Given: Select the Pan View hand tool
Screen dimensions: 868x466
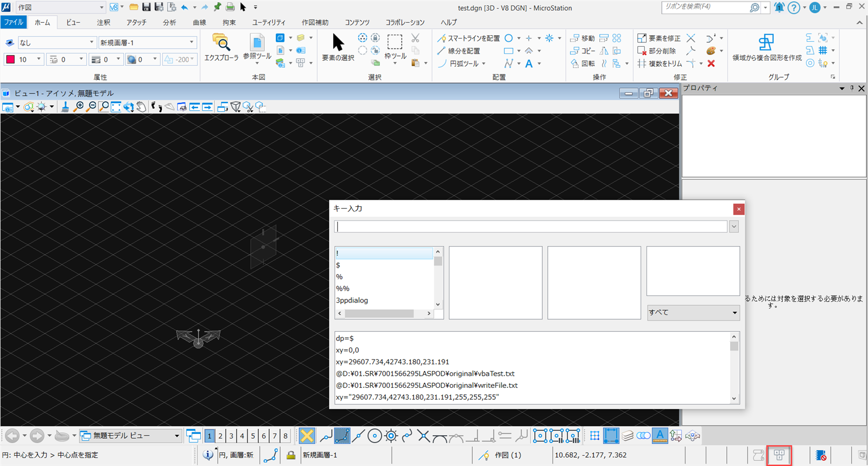Looking at the screenshot, I should [x=141, y=107].
